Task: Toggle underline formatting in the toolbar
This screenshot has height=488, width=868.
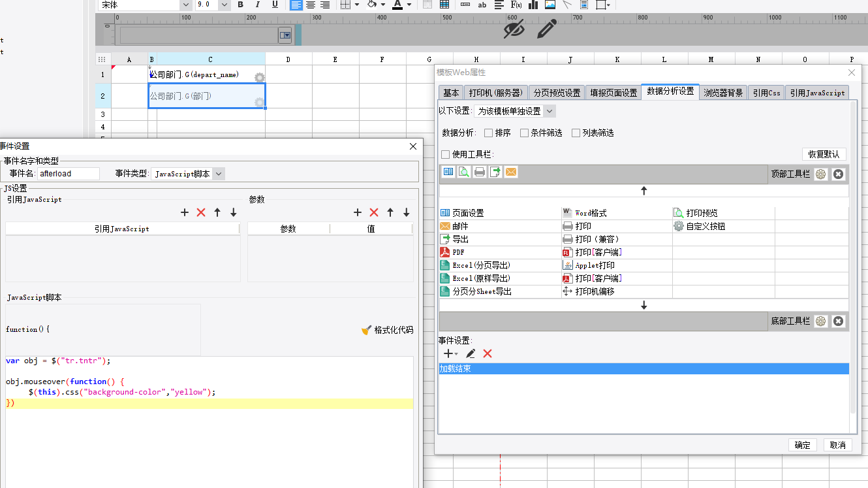Action: pos(275,5)
